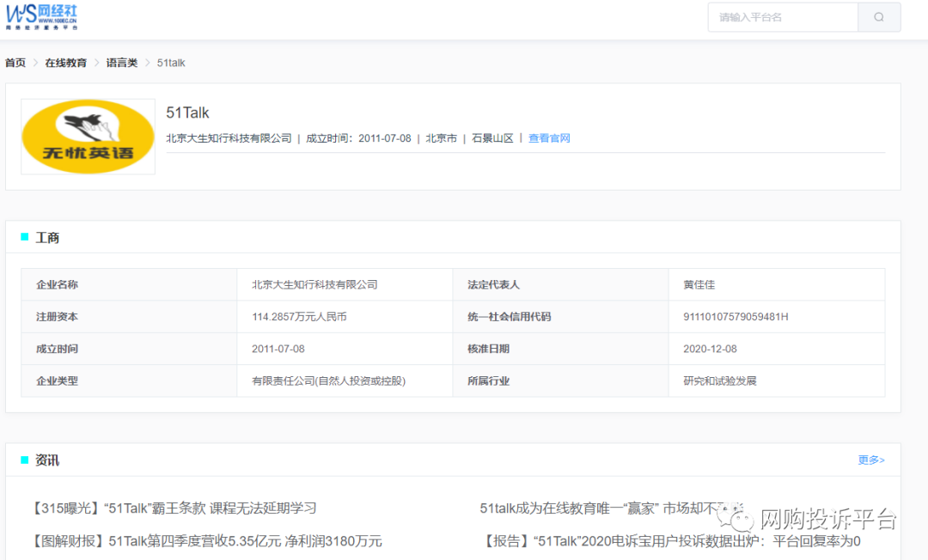Screen dimensions: 928x560
Task: Open 【315曝光】“51Talk”霸王条款 news article
Action: coord(173,508)
